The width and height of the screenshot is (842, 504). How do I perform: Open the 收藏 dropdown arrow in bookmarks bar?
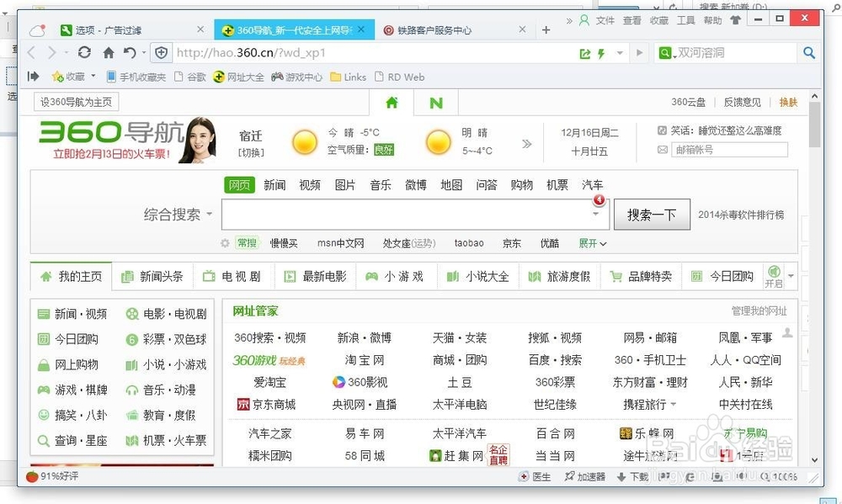pyautogui.click(x=93, y=77)
